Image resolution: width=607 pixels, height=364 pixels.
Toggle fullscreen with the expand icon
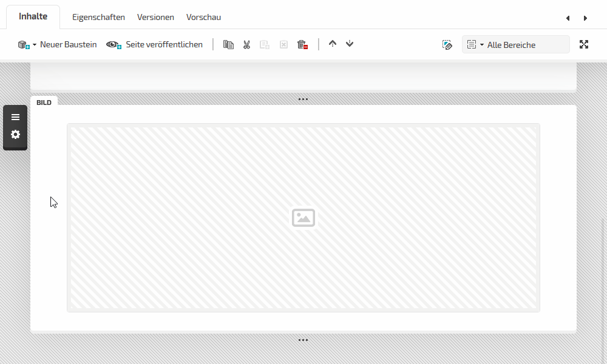click(584, 44)
